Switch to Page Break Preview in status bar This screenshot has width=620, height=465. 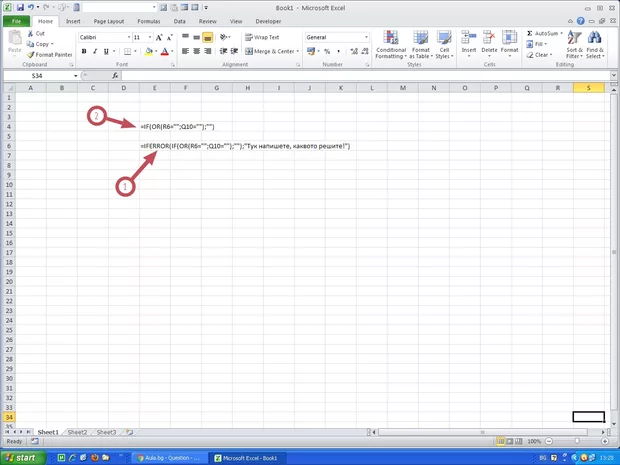pos(519,441)
